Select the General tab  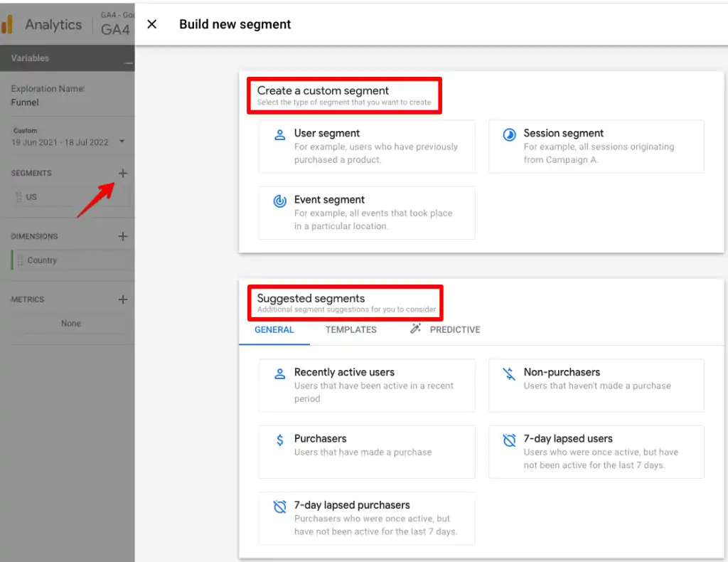[x=274, y=329]
